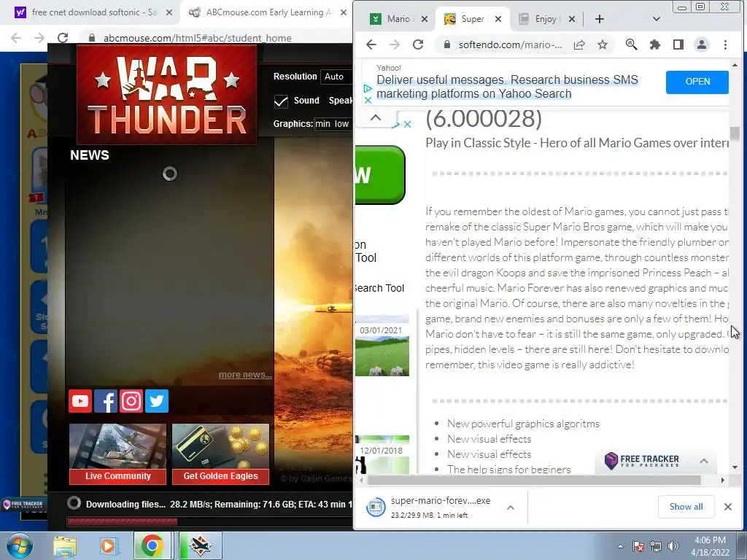
Task: Click the War Thunder icon in the taskbar
Action: pyautogui.click(x=200, y=545)
